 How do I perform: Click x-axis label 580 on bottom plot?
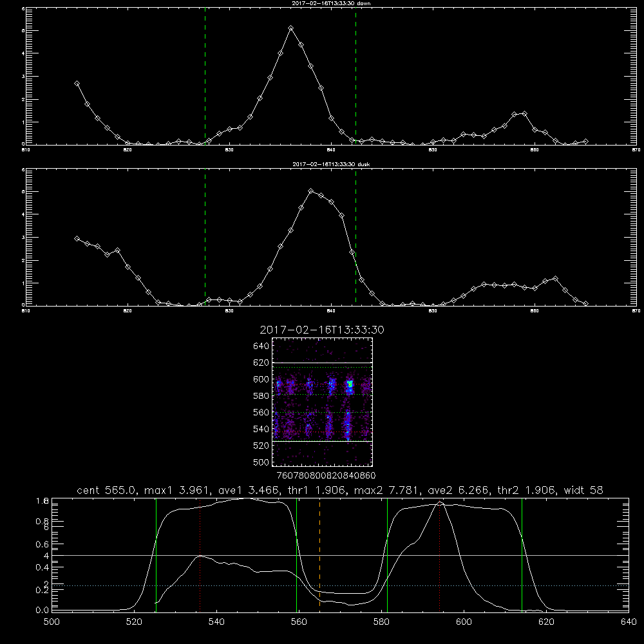[381, 622]
